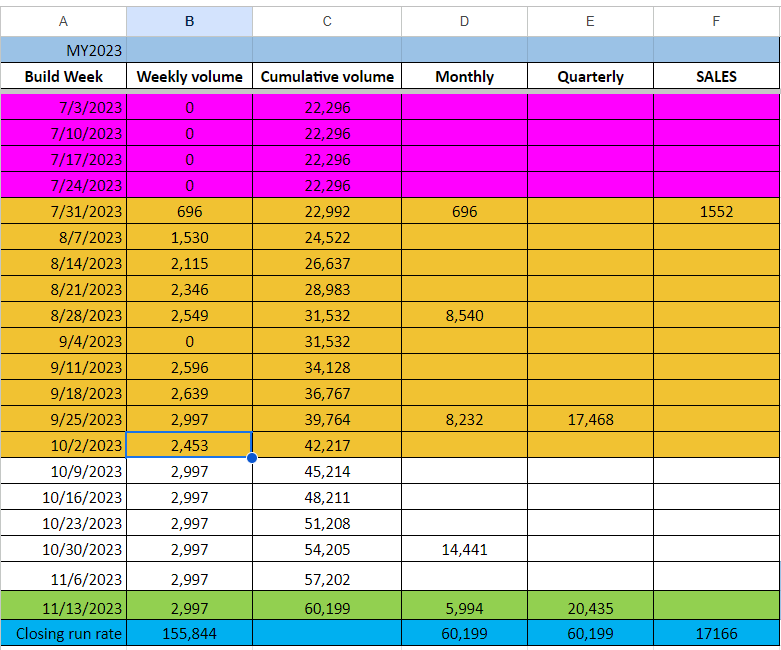Click the sales total 17166 cell

pyautogui.click(x=716, y=634)
